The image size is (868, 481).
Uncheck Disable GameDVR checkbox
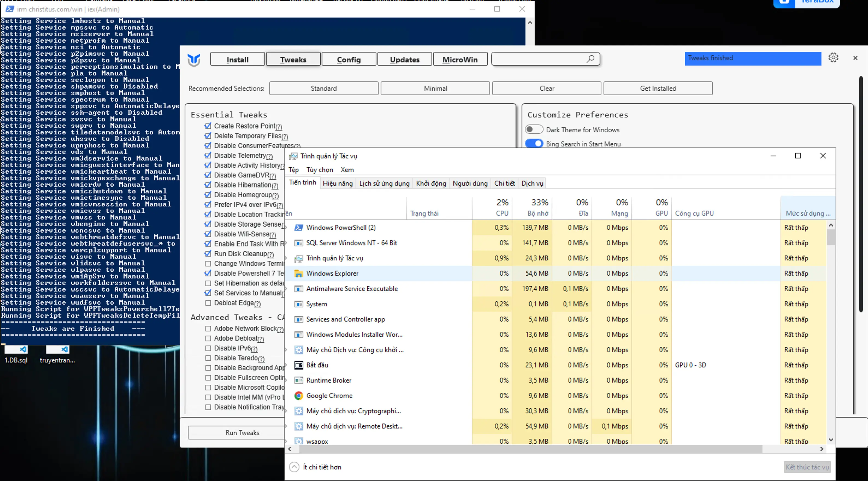[x=208, y=175]
